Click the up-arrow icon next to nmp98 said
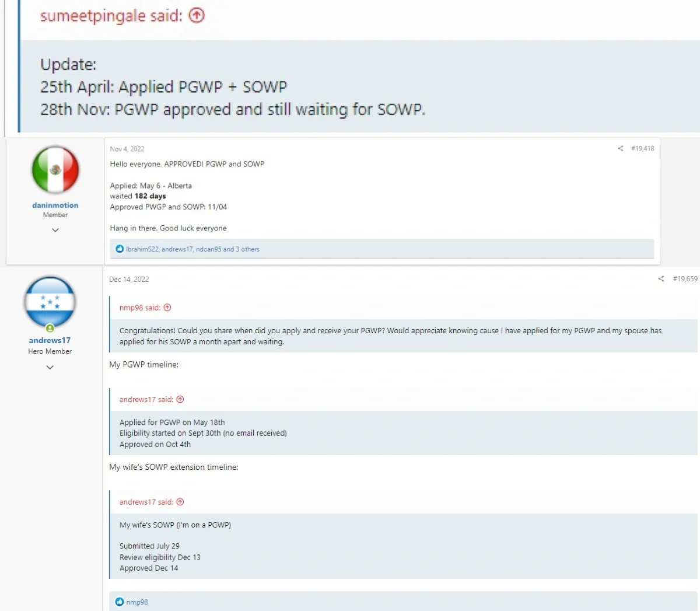 click(167, 308)
